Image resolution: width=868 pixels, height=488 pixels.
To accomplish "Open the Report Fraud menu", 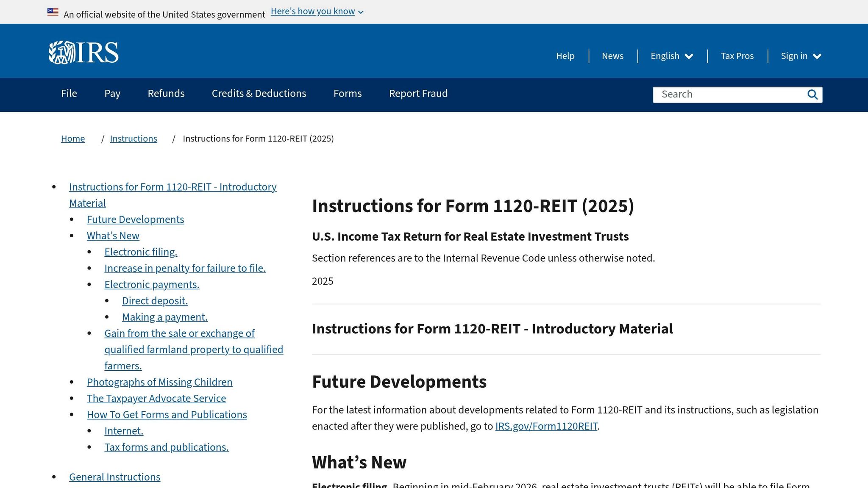I will tap(418, 94).
